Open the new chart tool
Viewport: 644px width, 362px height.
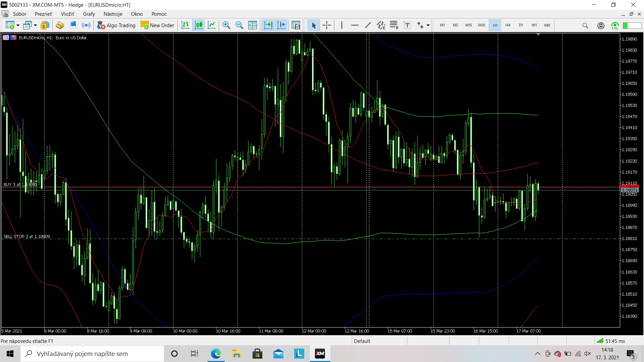(x=10, y=25)
